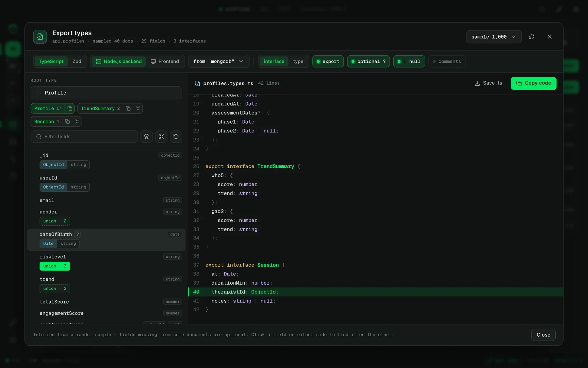Switch declaration style to type
Screen dimensions: 588x368
298,61
